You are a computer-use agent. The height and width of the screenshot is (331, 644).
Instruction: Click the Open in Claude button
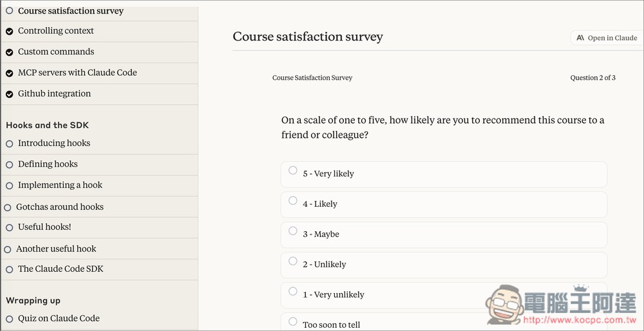pyautogui.click(x=606, y=38)
